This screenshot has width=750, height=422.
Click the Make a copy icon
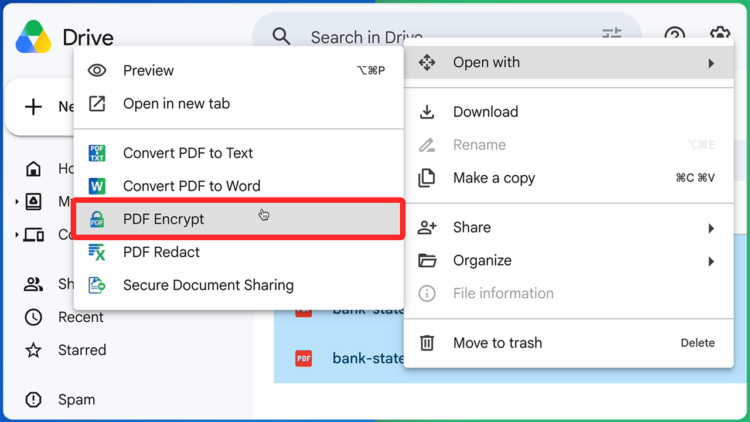(427, 178)
